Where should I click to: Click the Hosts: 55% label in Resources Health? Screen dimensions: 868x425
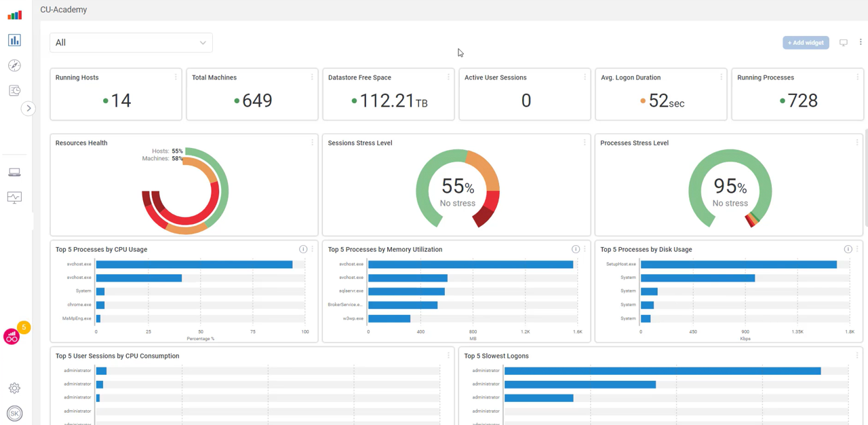coord(167,151)
